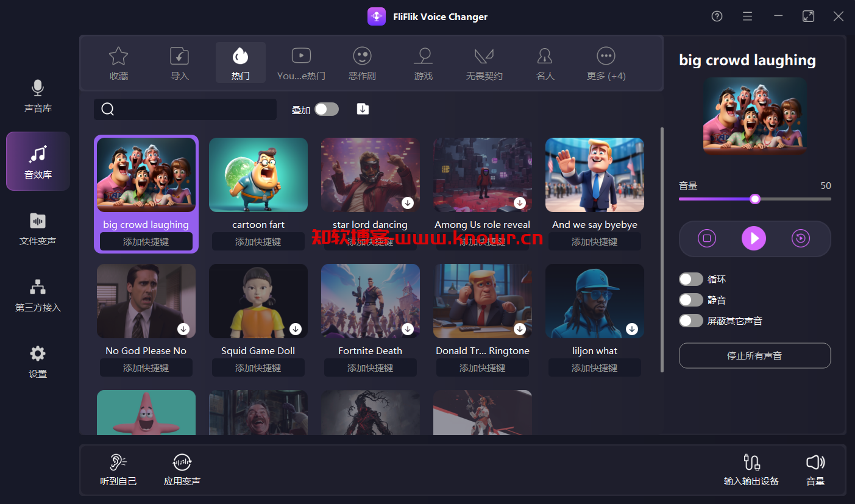The width and height of the screenshot is (855, 504).
Task: Open the You...e热门 YouTube tab
Action: (x=301, y=63)
